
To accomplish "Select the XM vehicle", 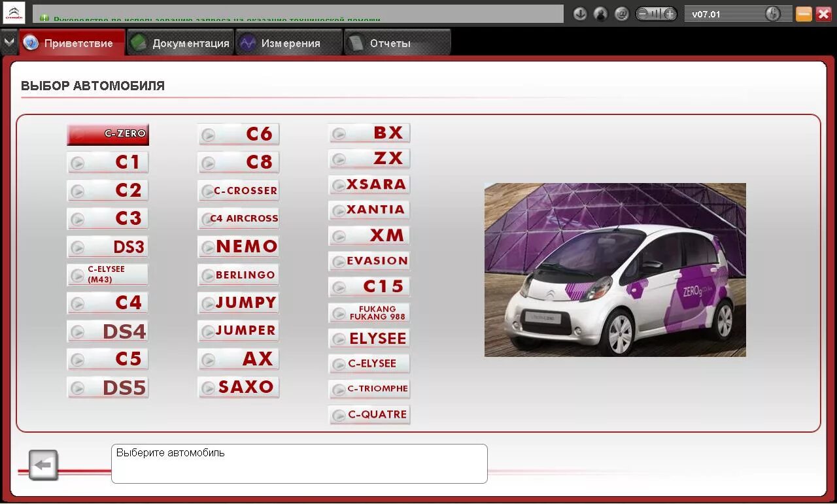I will pos(369,235).
